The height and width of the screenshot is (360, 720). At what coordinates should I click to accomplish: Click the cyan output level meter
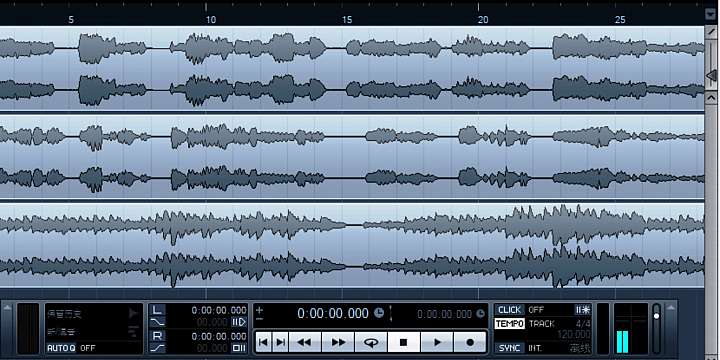pyautogui.click(x=623, y=342)
